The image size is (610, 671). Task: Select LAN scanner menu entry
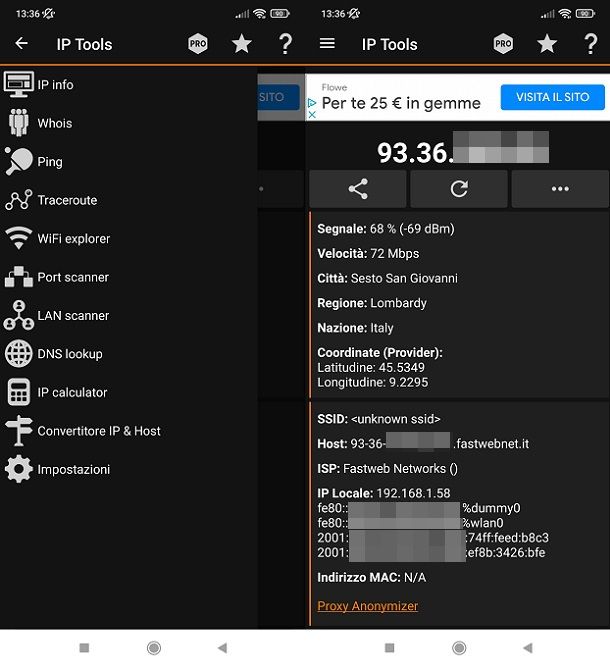(73, 316)
